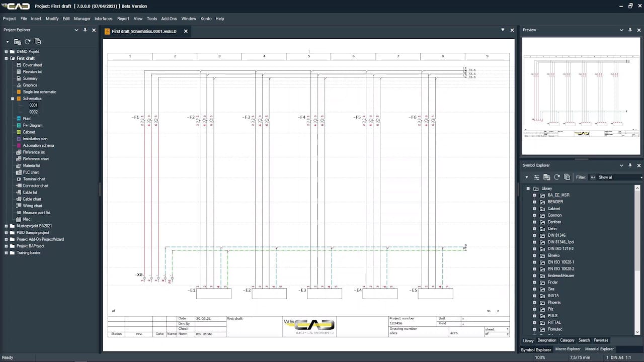Click the copy pages icon in Project Explorer
This screenshot has height=362, width=644.
(x=38, y=42)
